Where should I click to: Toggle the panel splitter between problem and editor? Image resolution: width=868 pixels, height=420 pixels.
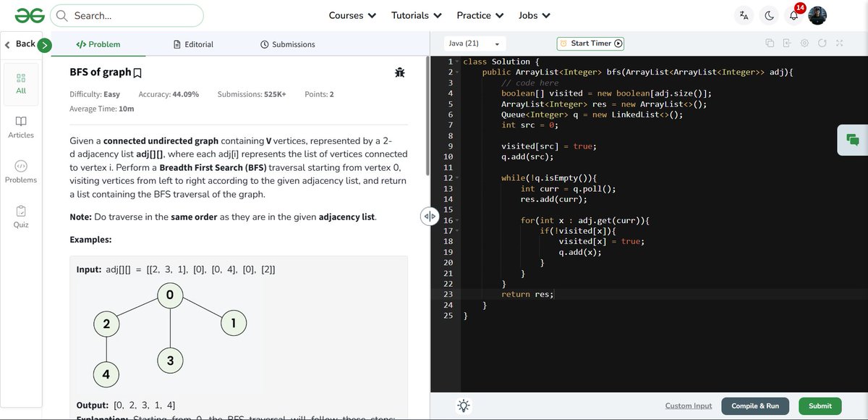(x=430, y=216)
